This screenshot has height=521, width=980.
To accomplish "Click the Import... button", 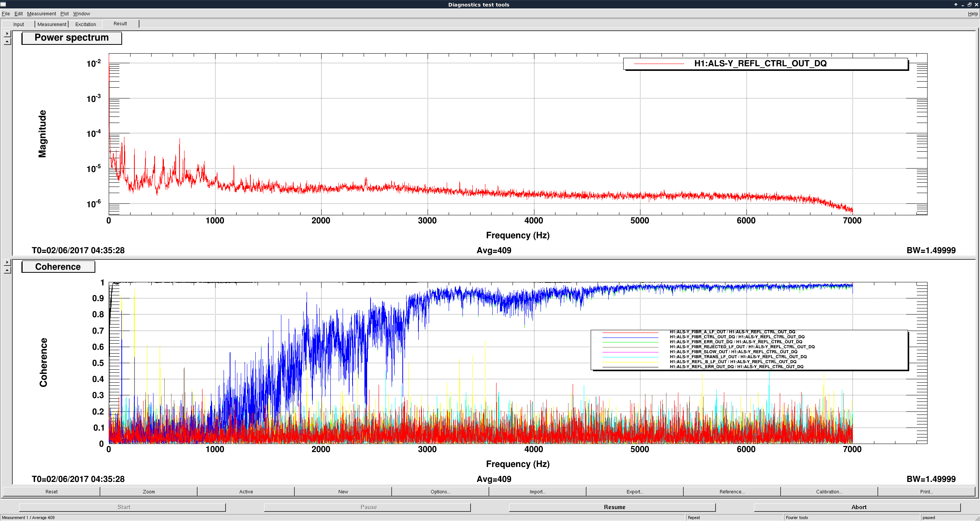I will coord(537,492).
